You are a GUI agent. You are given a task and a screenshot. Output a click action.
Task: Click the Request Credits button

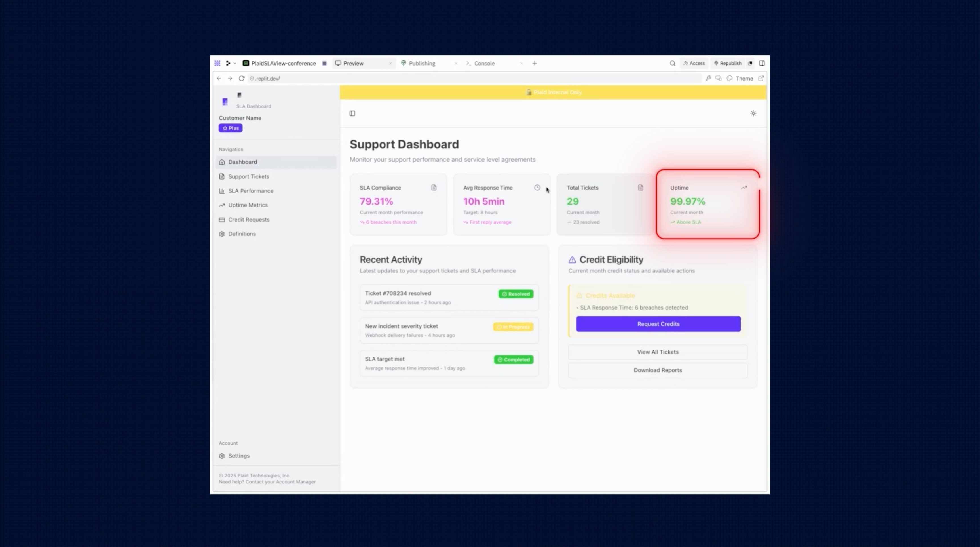tap(658, 323)
